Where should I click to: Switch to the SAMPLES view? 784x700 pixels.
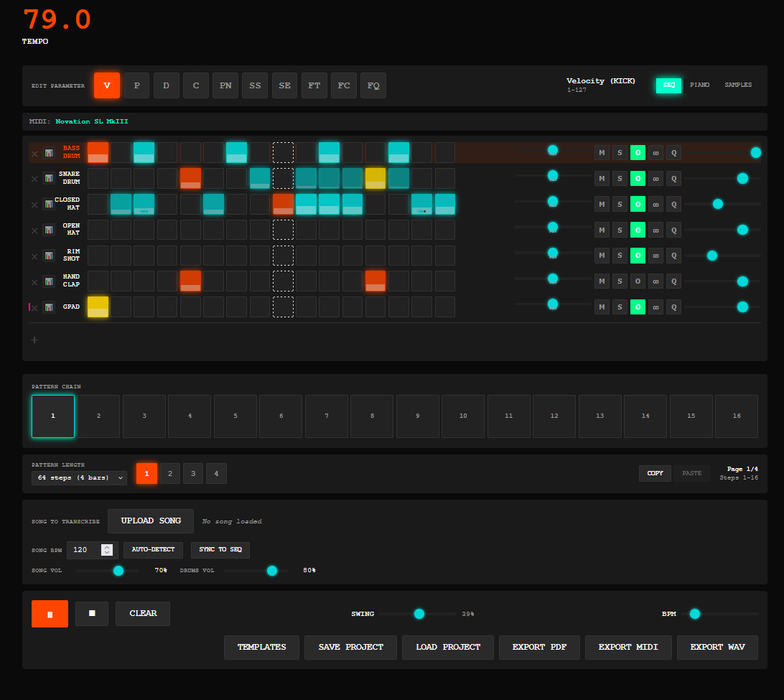(x=738, y=85)
